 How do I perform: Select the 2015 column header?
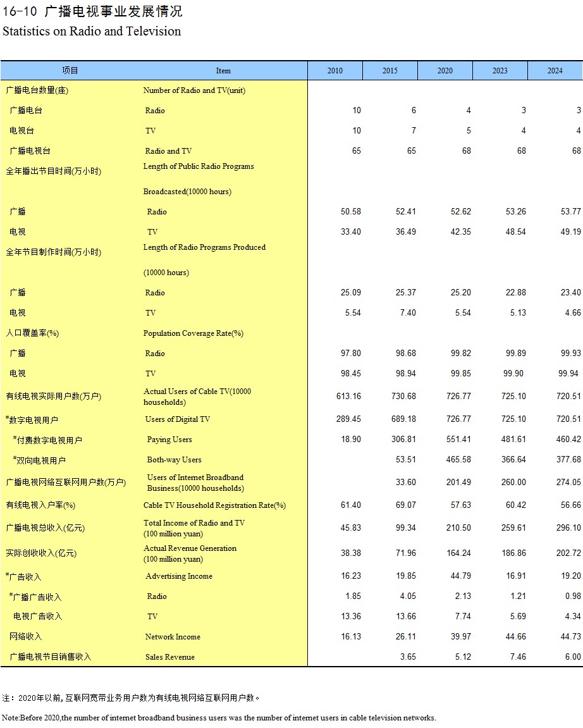(x=390, y=71)
